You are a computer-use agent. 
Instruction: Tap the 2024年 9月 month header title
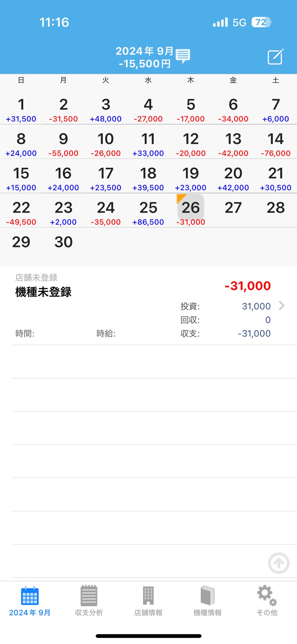click(144, 51)
